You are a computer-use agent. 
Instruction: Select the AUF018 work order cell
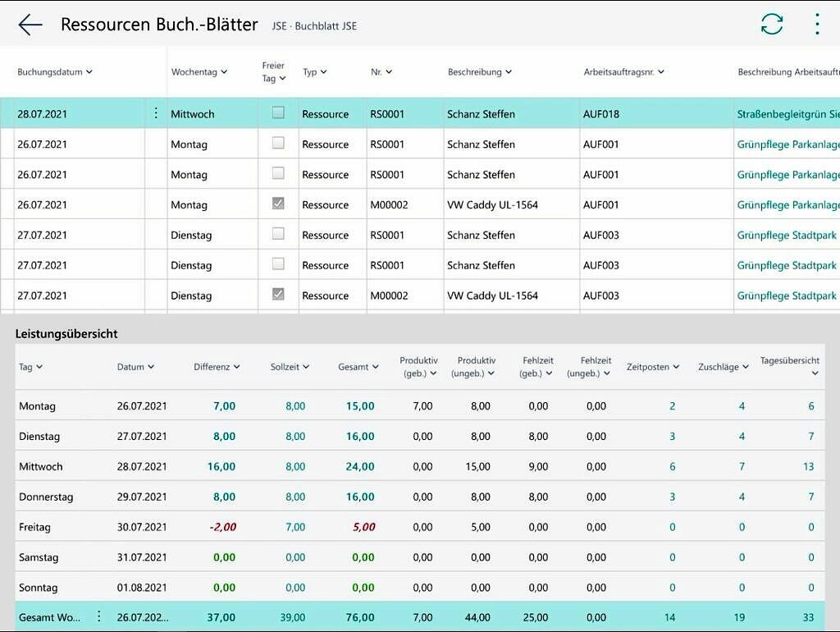click(600, 114)
